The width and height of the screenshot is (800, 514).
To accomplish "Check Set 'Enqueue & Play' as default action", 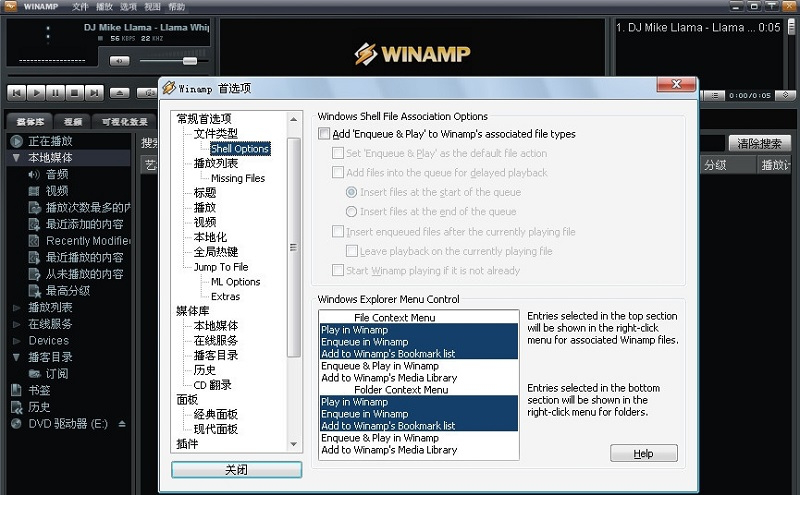I will (x=338, y=153).
